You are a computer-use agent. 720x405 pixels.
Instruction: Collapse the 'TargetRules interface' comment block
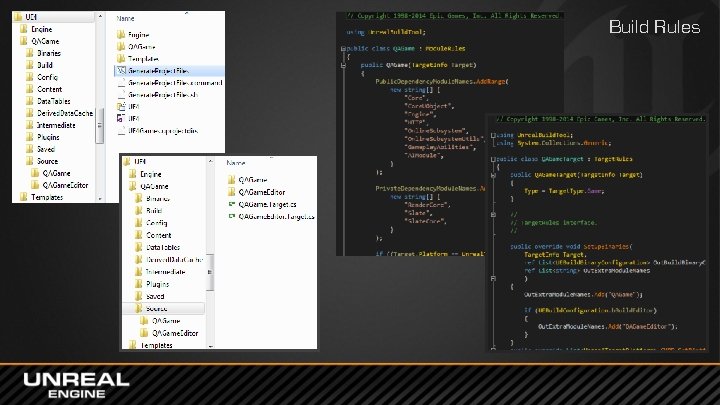pyautogui.click(x=493, y=214)
